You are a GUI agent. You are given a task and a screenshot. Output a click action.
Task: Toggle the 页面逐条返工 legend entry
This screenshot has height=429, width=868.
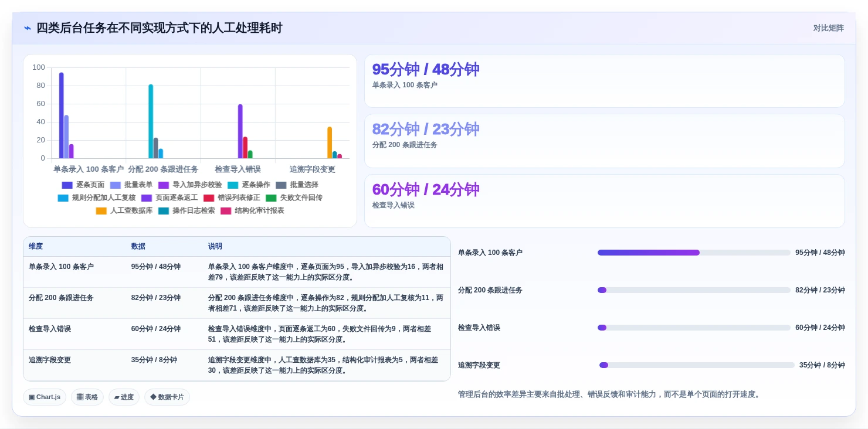pyautogui.click(x=169, y=198)
